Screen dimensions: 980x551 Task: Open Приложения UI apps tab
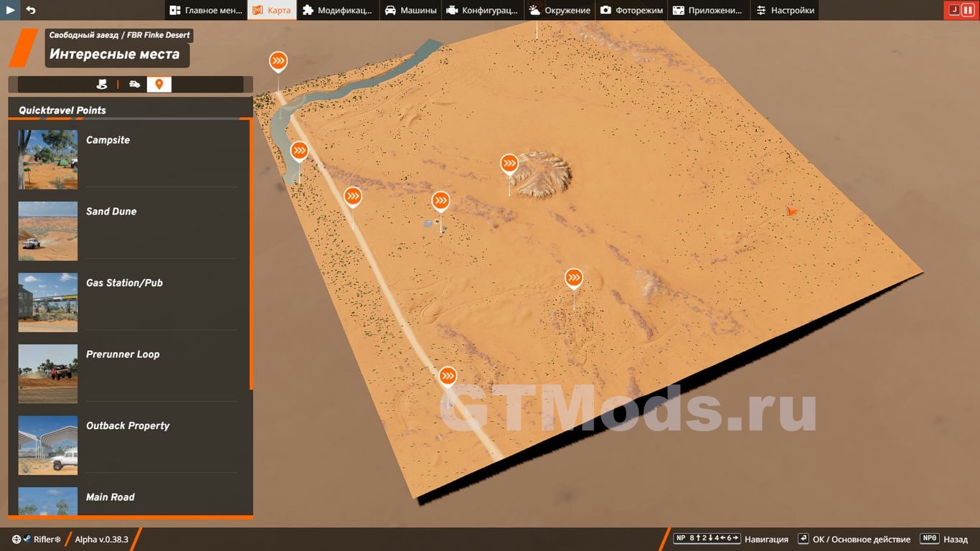pyautogui.click(x=707, y=10)
